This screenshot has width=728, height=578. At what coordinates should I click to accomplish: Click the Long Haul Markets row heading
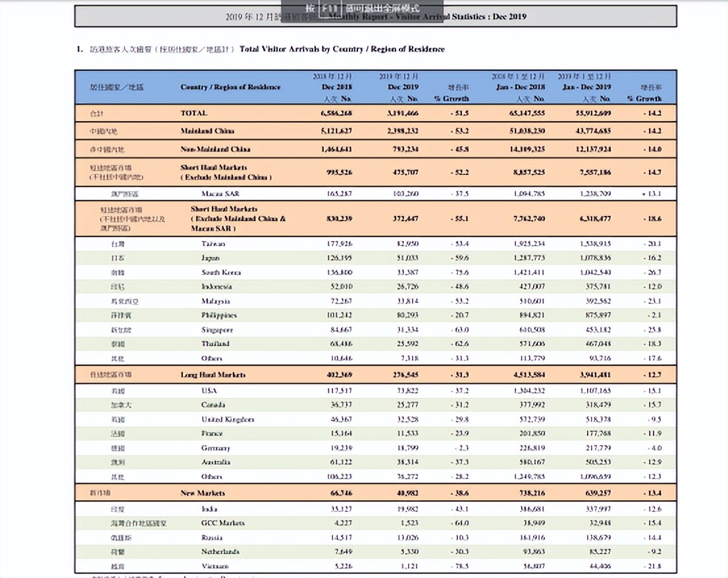point(213,375)
